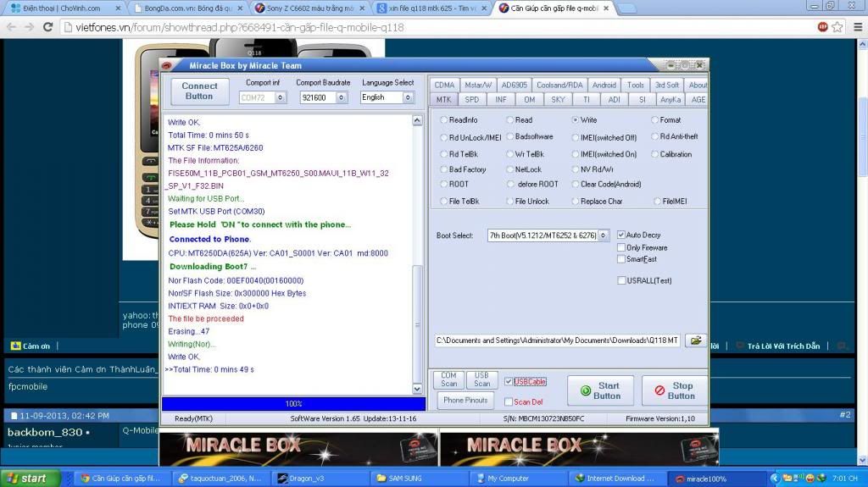Click the folder browse icon beside file path
Screen dimensions: 868x487
(x=695, y=340)
